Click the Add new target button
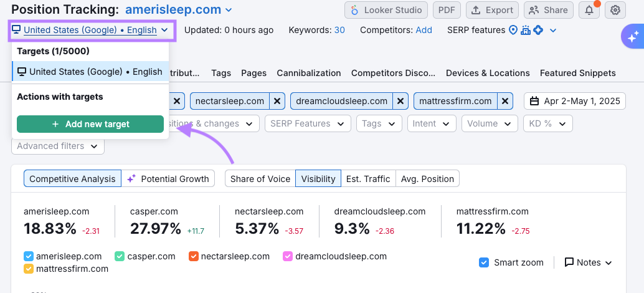This screenshot has height=293, width=644. coord(90,124)
